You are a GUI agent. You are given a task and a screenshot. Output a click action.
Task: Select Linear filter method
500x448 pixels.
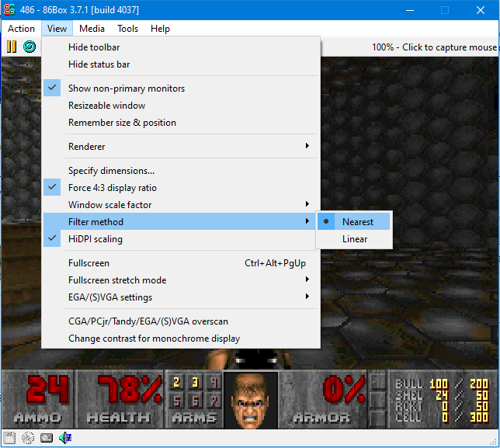[353, 239]
